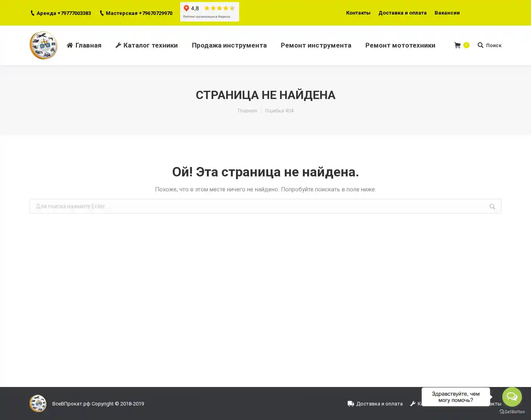Open the Контакты link in top bar
Image resolution: width=531 pixels, height=420 pixels.
click(358, 13)
